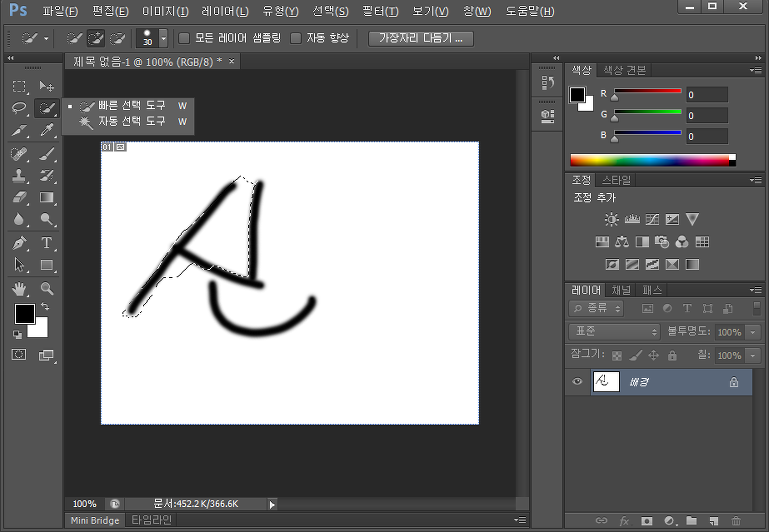769x532 pixels.
Task: Enable 모든 레이어 샘플링 checkbox
Action: tap(184, 38)
